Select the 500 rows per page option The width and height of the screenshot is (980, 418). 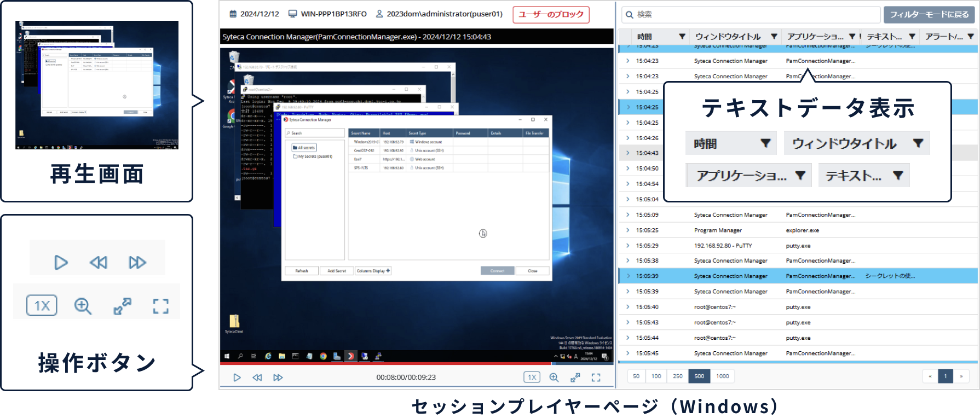(699, 376)
